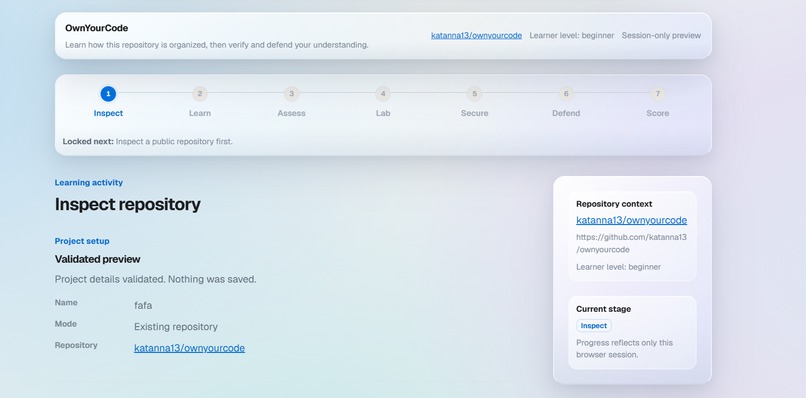Click the github.com URL text in context card
Viewport: 806px width, 398px height.
631,243
